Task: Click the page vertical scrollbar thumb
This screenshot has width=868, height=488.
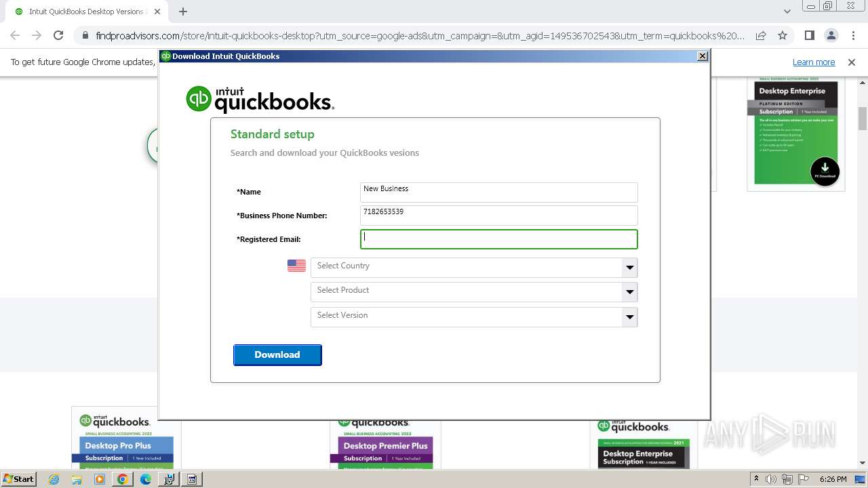Action: point(863,118)
